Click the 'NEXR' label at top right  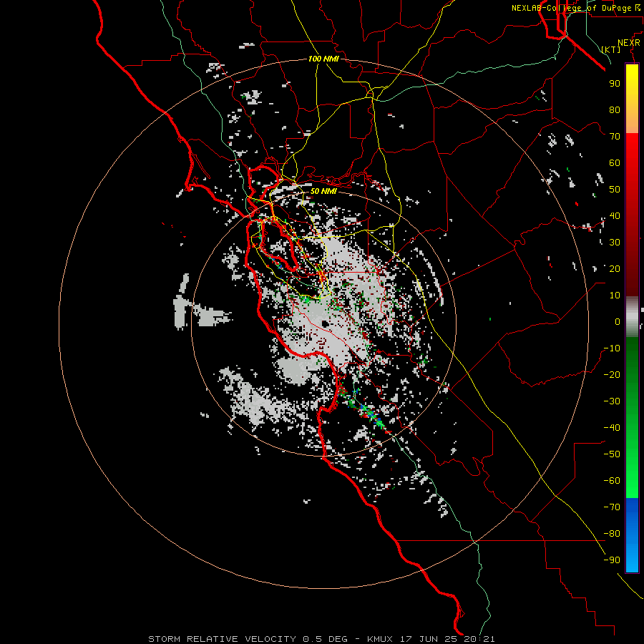coord(629,43)
